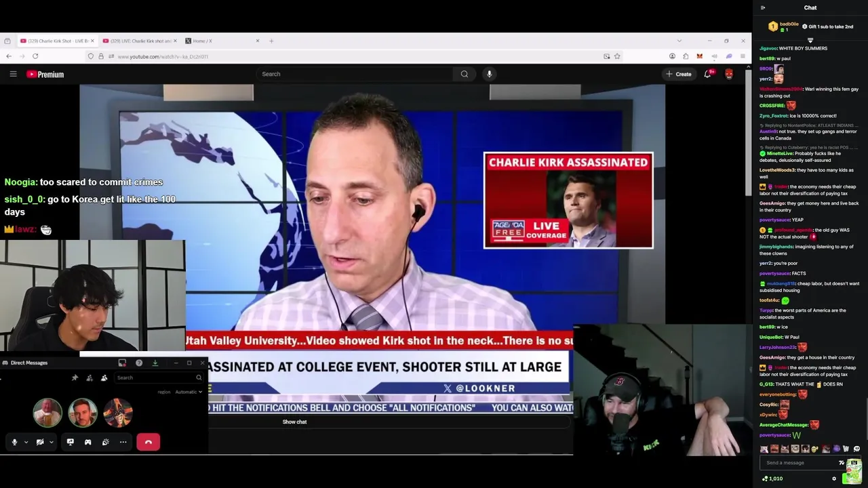Open Discord pinned messages
868x488 pixels.
(75, 378)
